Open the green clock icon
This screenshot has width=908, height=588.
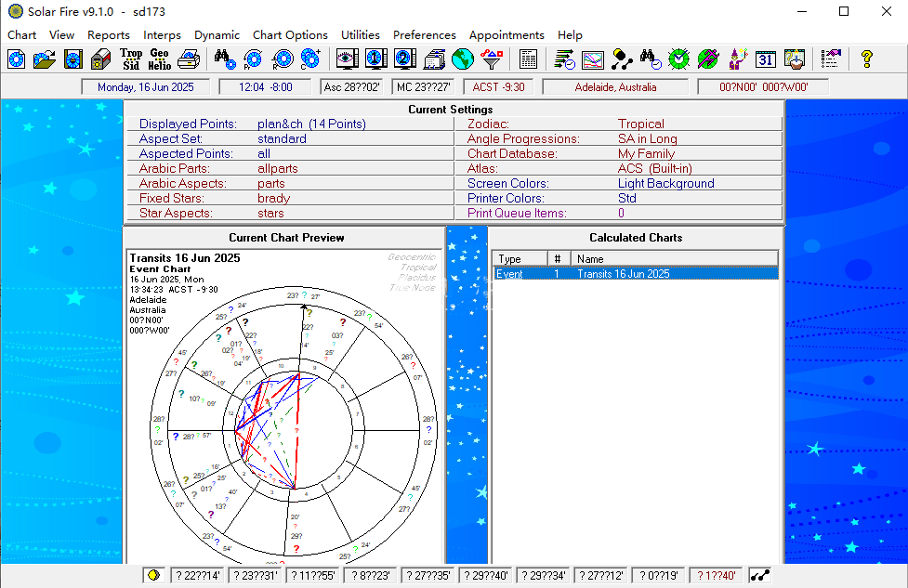[678, 59]
